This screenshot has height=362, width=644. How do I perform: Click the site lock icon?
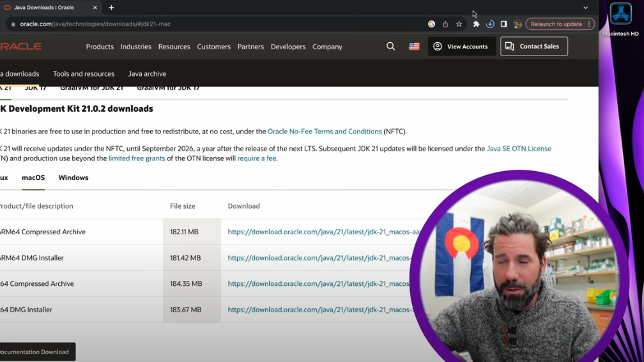(13, 24)
